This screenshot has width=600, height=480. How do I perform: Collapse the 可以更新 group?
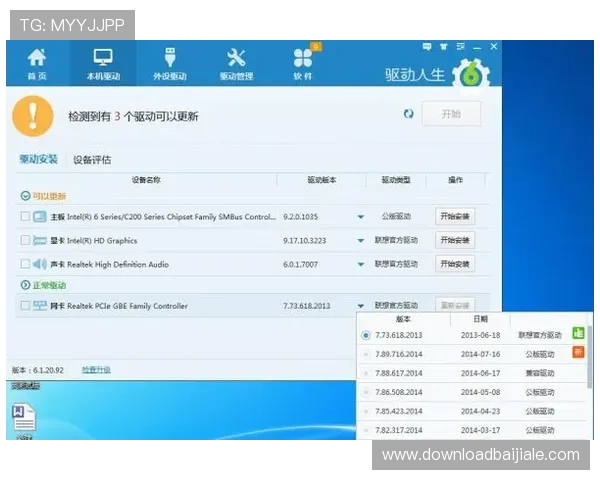[25, 196]
